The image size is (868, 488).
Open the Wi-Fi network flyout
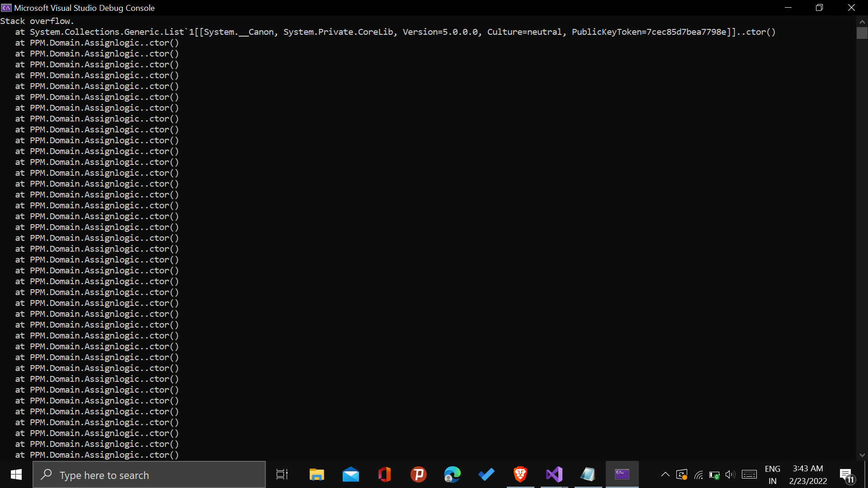pyautogui.click(x=698, y=475)
